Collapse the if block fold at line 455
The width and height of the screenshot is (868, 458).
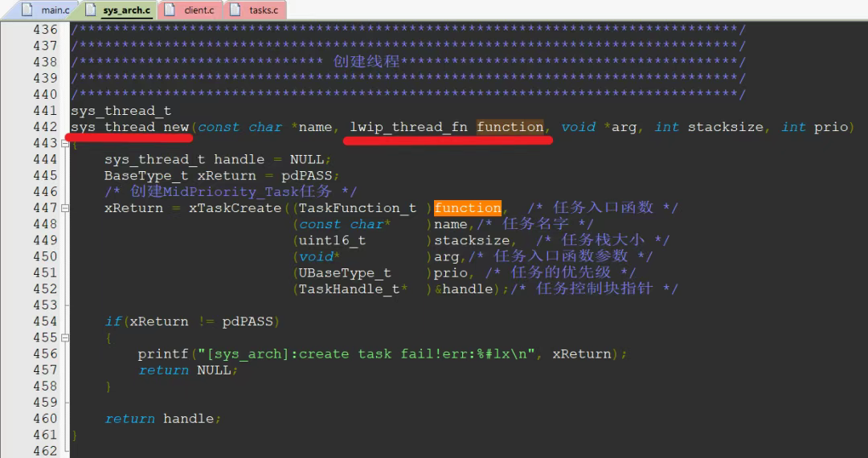[x=65, y=337]
